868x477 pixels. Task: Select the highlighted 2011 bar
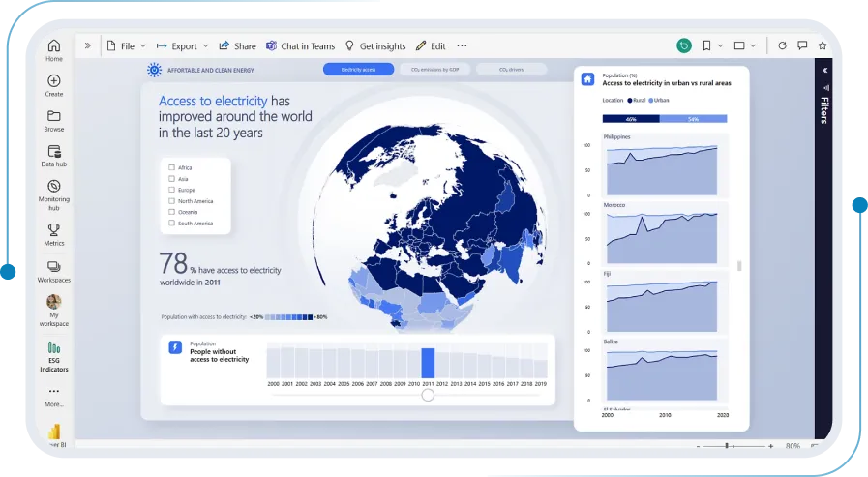[x=428, y=363]
